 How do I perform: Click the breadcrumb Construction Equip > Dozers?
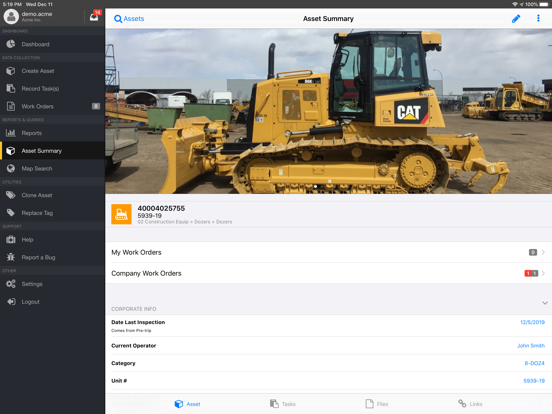click(184, 222)
